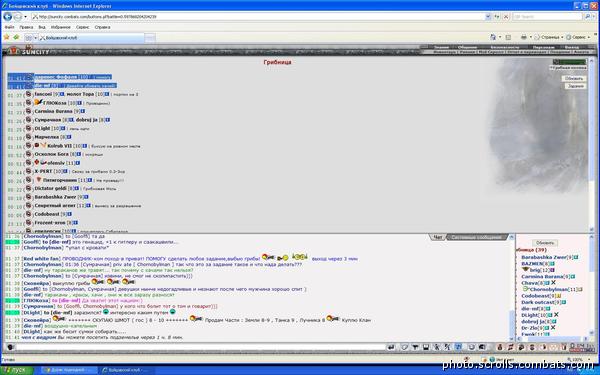Viewport: 600px width, 375px height.
Task: Open the Справка menu
Action: click(x=102, y=27)
